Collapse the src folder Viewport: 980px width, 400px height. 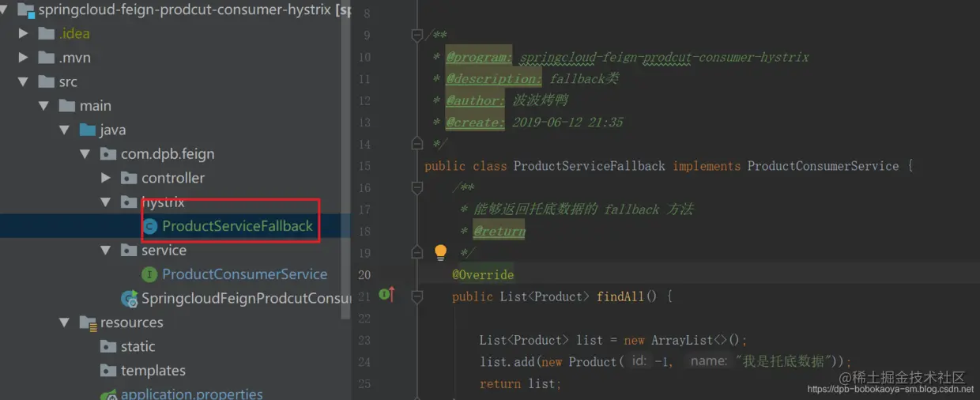point(23,81)
